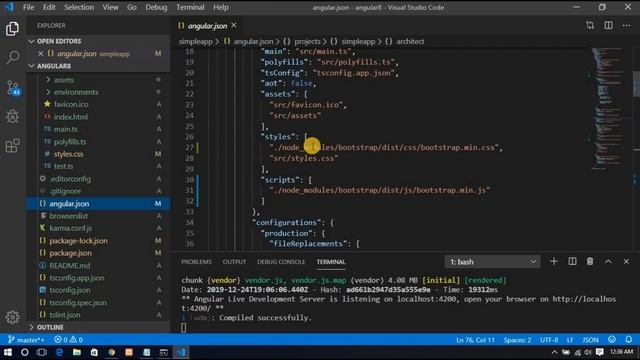Click the architect breadcrumb segment
Image resolution: width=640 pixels, height=360 pixels.
pyautogui.click(x=410, y=41)
